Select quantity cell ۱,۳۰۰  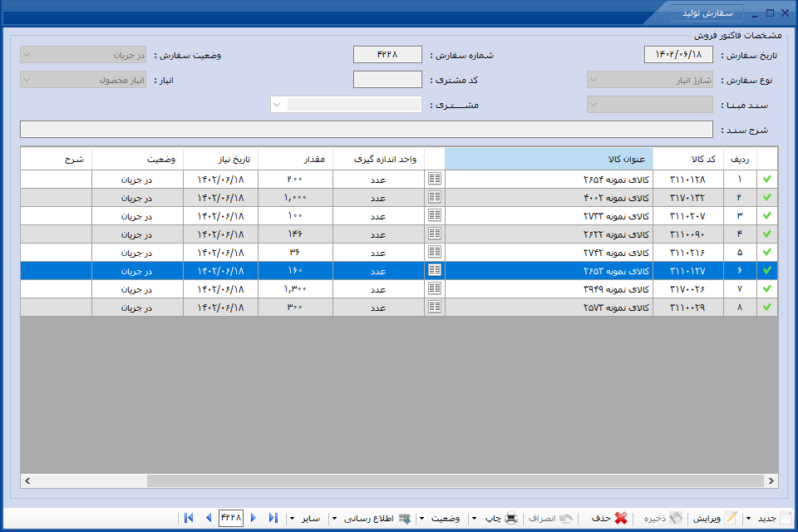296,289
